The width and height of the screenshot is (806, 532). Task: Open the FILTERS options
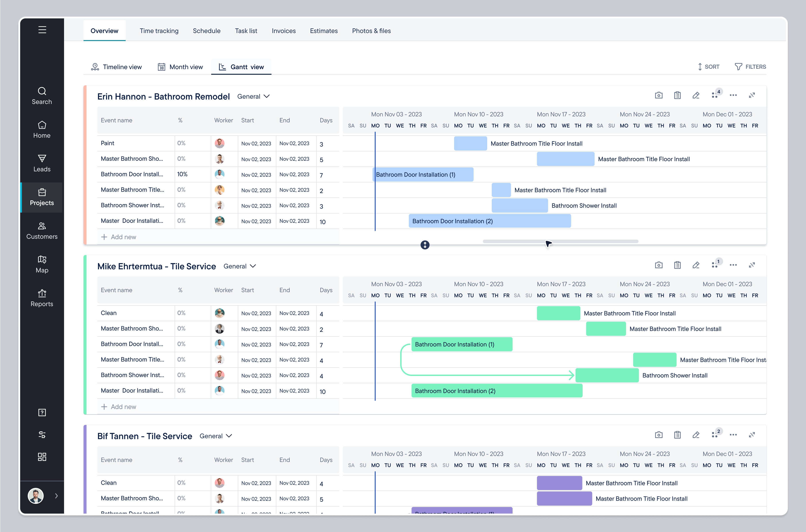click(750, 66)
